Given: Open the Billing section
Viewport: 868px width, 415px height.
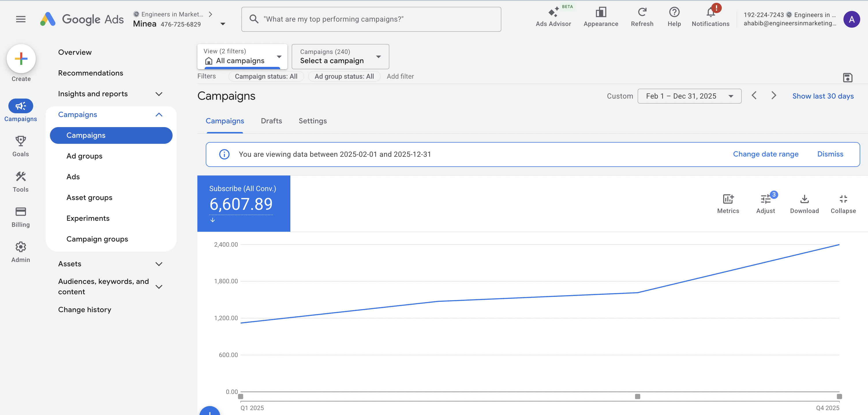Looking at the screenshot, I should click(20, 212).
